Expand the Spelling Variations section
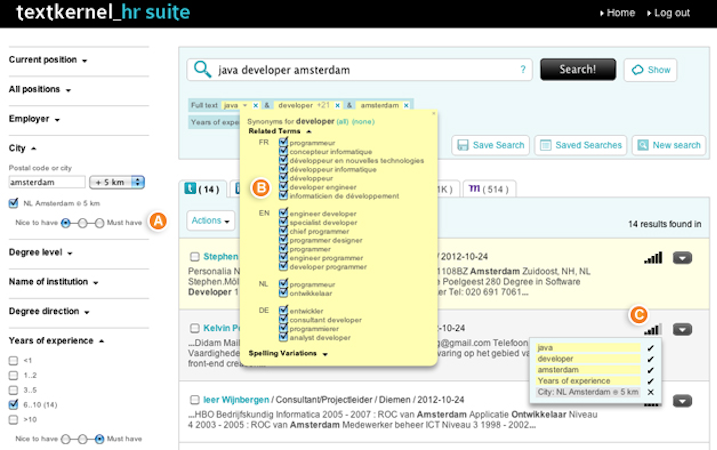This screenshot has height=450, width=717. pos(288,354)
